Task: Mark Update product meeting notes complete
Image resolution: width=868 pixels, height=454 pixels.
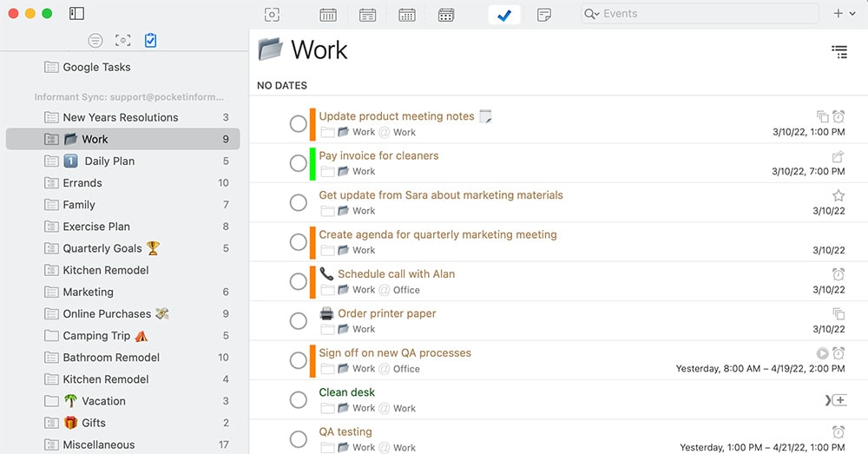Action: [x=298, y=124]
